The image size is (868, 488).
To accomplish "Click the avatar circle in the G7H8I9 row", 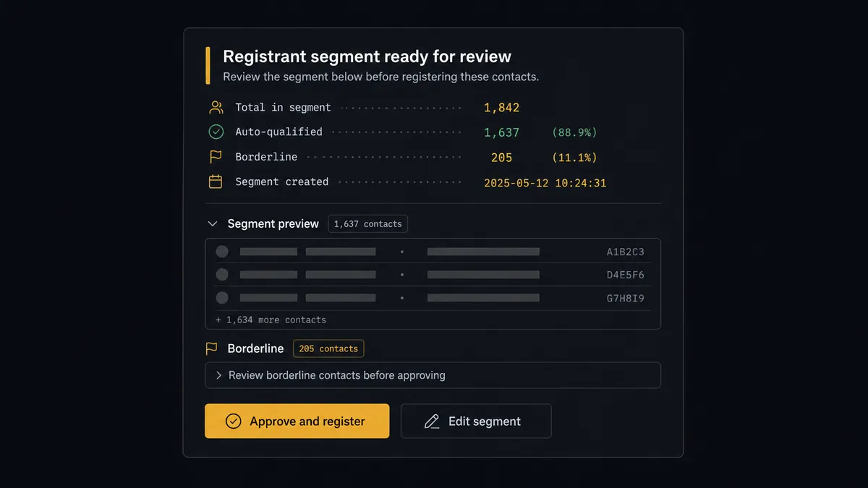I will tap(222, 297).
